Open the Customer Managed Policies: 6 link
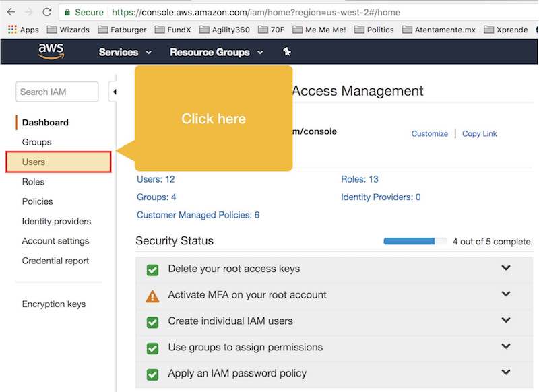539x392 pixels. pos(198,215)
